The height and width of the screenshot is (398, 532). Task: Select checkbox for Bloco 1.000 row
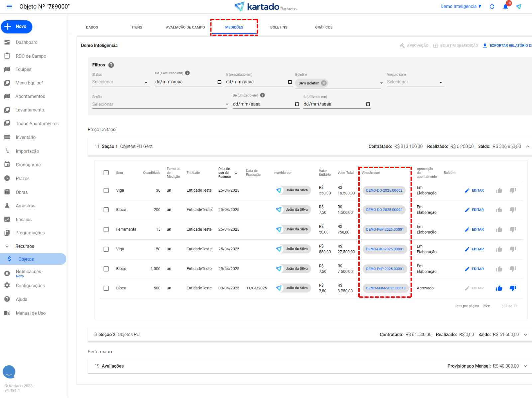click(106, 269)
